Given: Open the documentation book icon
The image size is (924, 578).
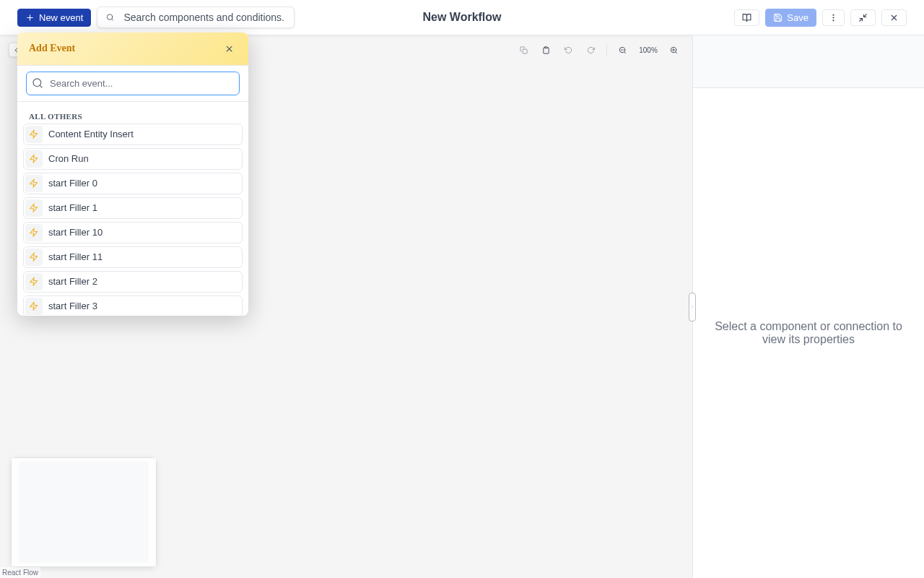Looking at the screenshot, I should coord(746,17).
